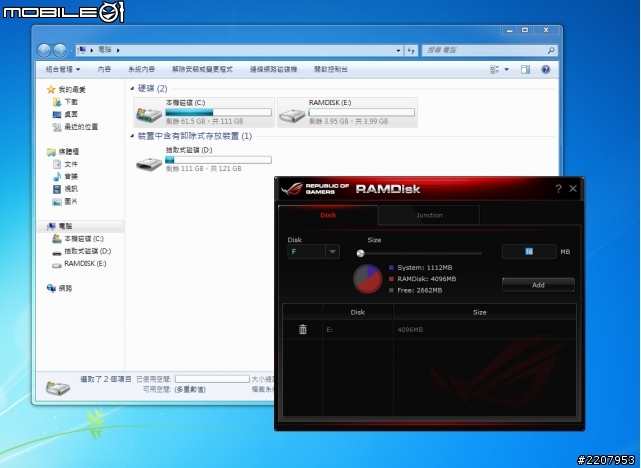Click the Explorer address bar

[239, 50]
